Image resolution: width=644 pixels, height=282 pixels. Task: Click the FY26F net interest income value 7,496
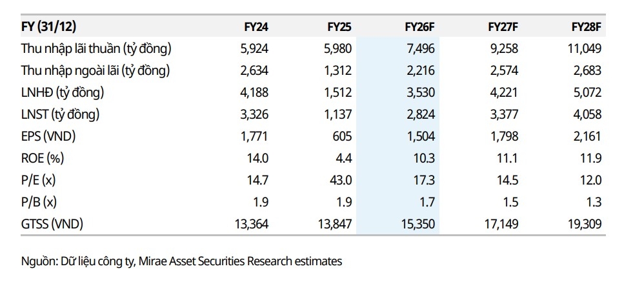[421, 48]
